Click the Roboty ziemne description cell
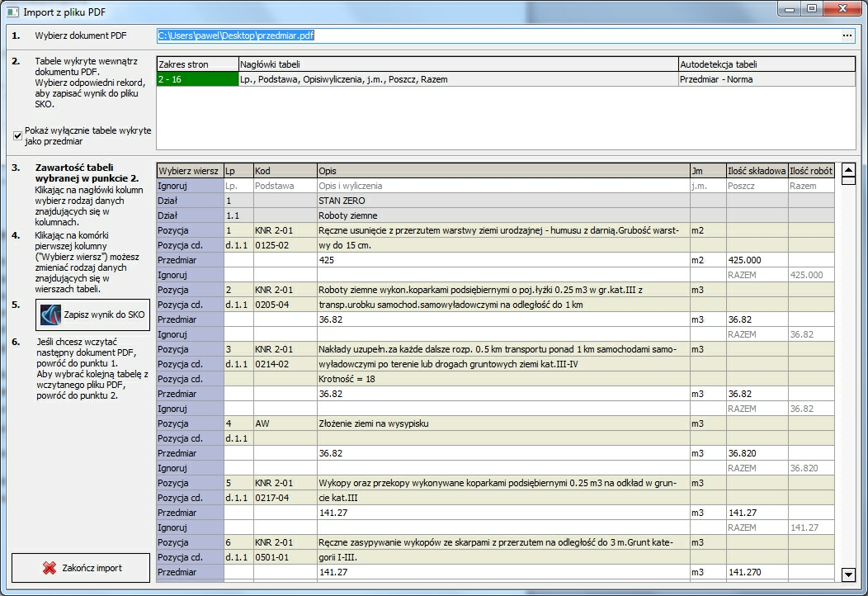The image size is (868, 596). [503, 215]
